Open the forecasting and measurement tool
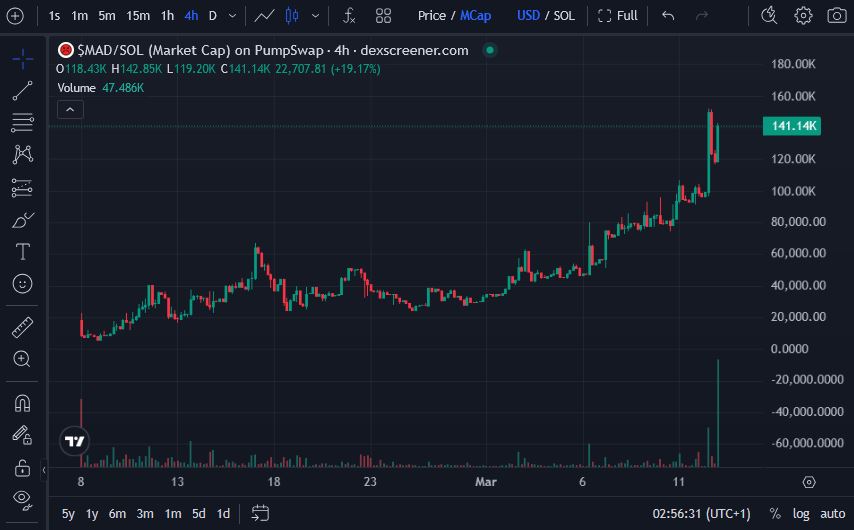This screenshot has width=854, height=530. click(22, 188)
